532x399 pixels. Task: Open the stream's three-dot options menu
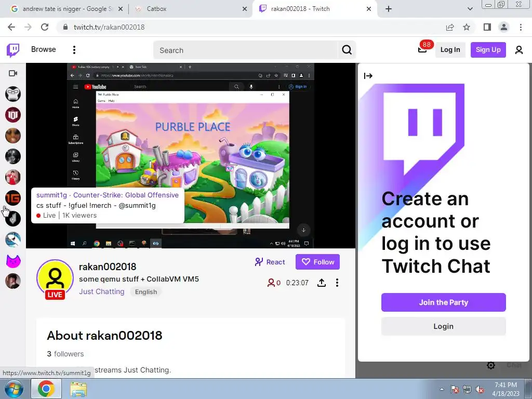337,283
